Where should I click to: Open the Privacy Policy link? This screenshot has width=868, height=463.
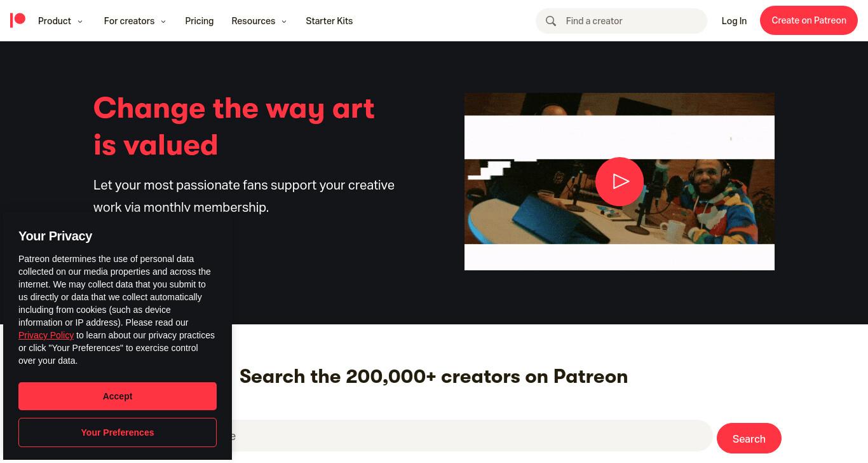pyautogui.click(x=46, y=335)
